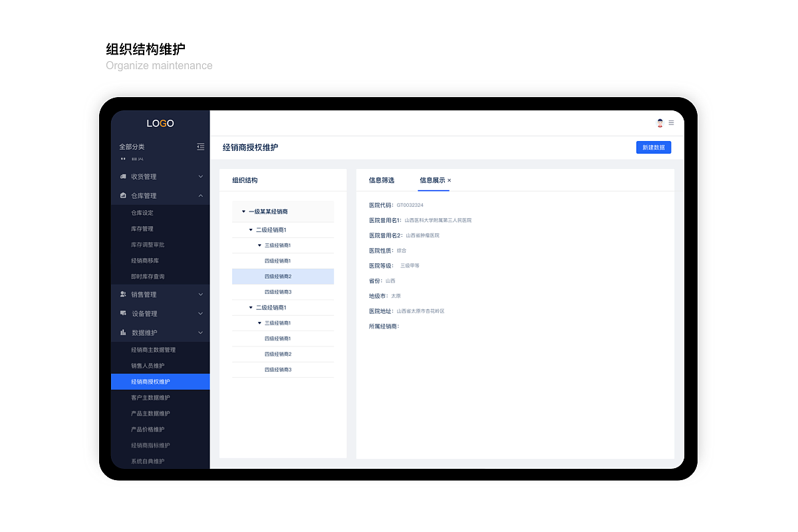Click the 数据维护 bar chart icon
The width and height of the screenshot is (798, 532).
pyautogui.click(x=123, y=332)
